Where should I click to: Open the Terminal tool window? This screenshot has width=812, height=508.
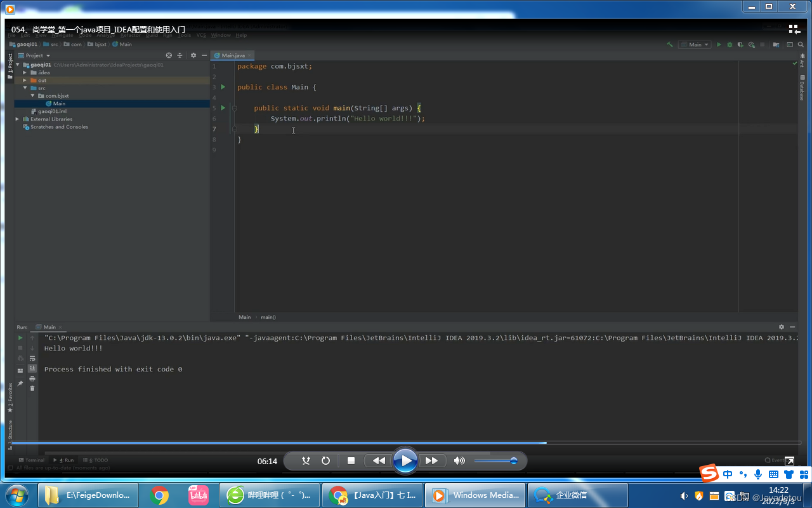32,460
